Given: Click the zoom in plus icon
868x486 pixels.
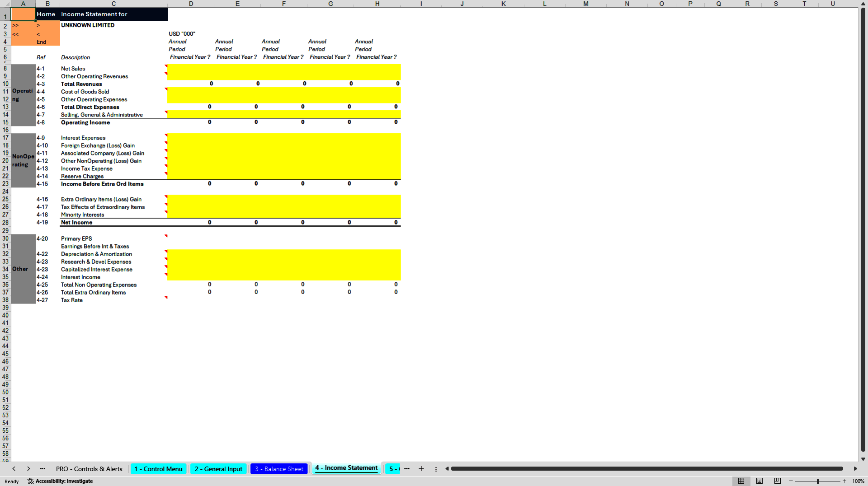Looking at the screenshot, I should click(844, 481).
